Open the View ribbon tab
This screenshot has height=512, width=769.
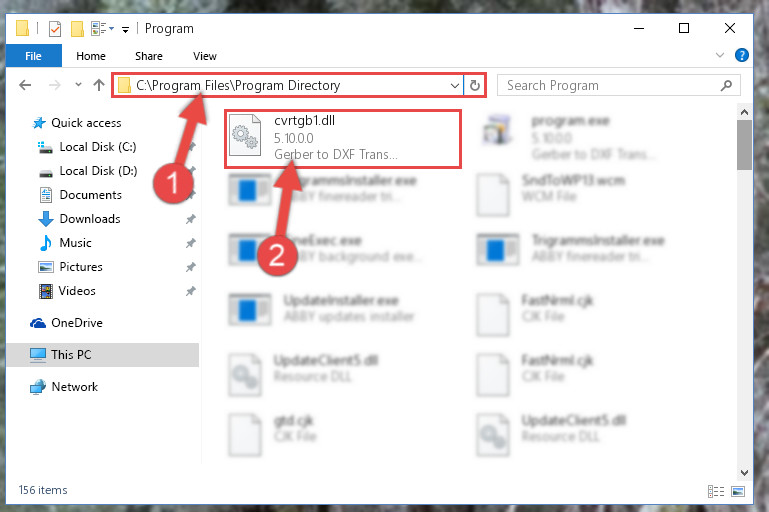[x=205, y=56]
